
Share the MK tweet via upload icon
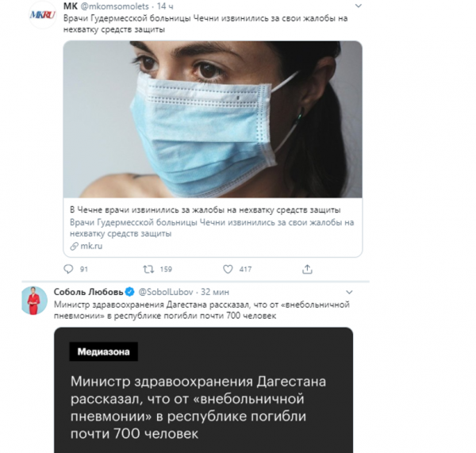point(307,269)
